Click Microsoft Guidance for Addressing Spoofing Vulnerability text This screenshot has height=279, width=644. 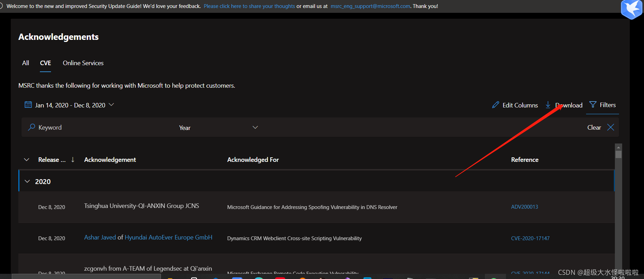312,207
